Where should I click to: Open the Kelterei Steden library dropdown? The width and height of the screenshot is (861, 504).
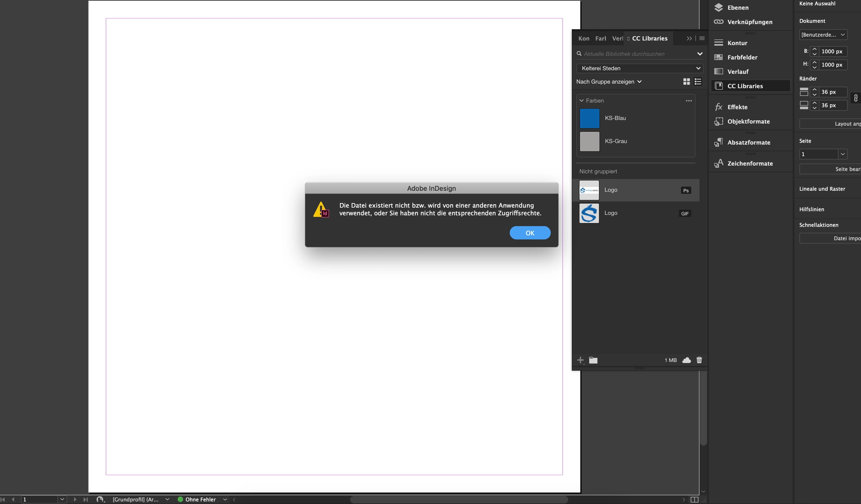point(640,68)
